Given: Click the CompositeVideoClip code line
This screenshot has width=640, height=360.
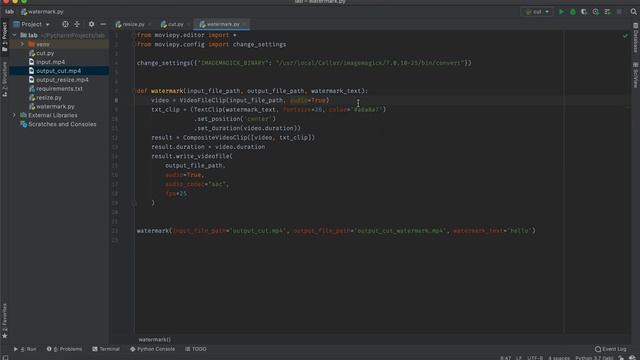Looking at the screenshot, I should pyautogui.click(x=233, y=138).
